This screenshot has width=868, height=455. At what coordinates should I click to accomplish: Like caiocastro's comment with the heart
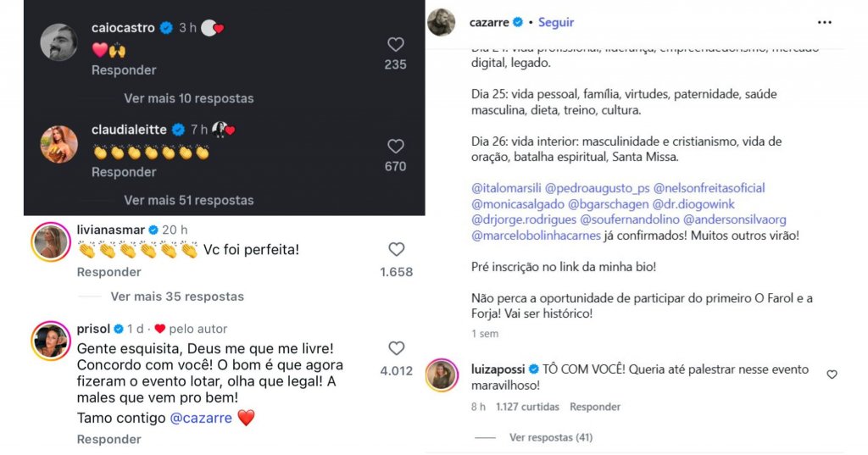[x=395, y=45]
